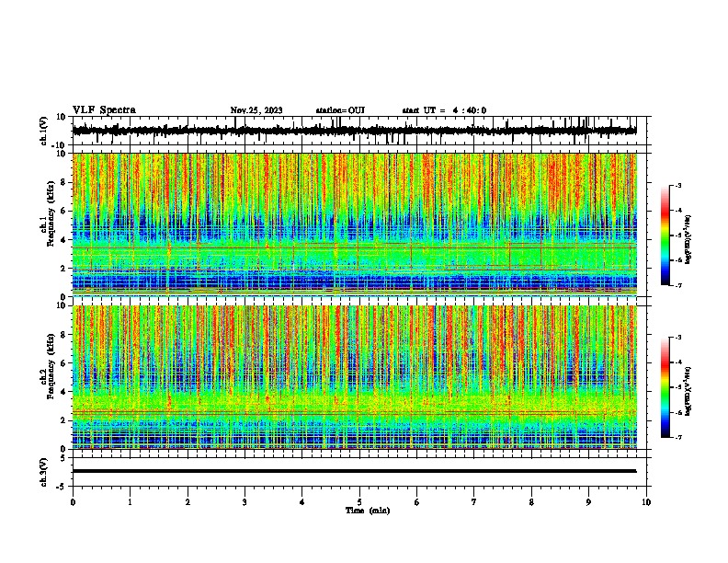Pick the ch.1 spectrogram color scale bar
Viewport: 728px width, 563px height.
[665, 236]
